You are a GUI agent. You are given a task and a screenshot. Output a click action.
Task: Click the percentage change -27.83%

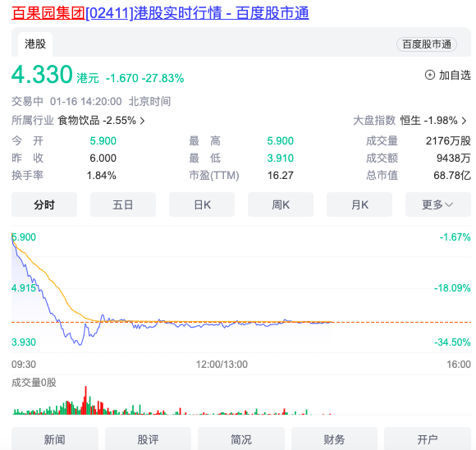(163, 78)
